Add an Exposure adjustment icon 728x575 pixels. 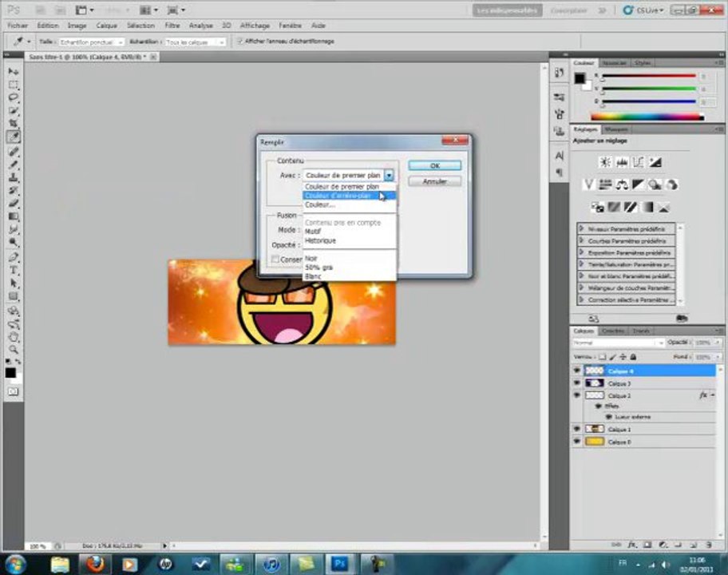coord(655,162)
